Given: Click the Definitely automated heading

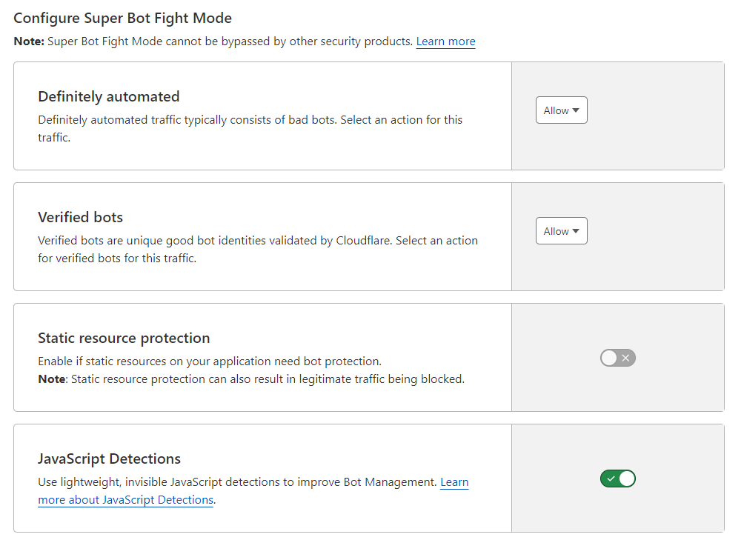Looking at the screenshot, I should 109,96.
